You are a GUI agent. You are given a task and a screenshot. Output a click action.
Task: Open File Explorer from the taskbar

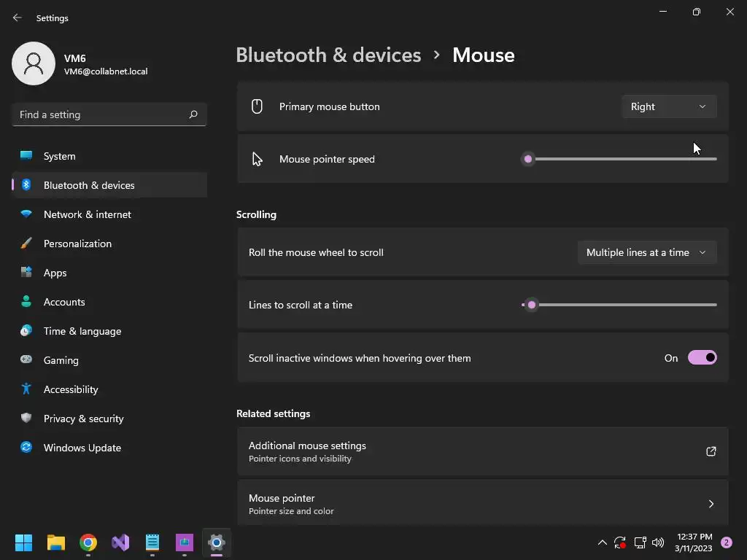click(x=55, y=542)
